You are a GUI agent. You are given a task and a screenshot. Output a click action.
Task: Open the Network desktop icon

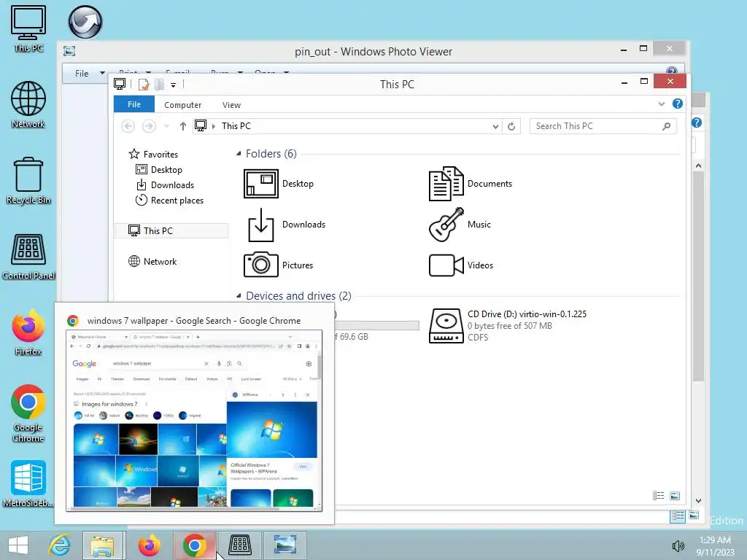tap(28, 105)
